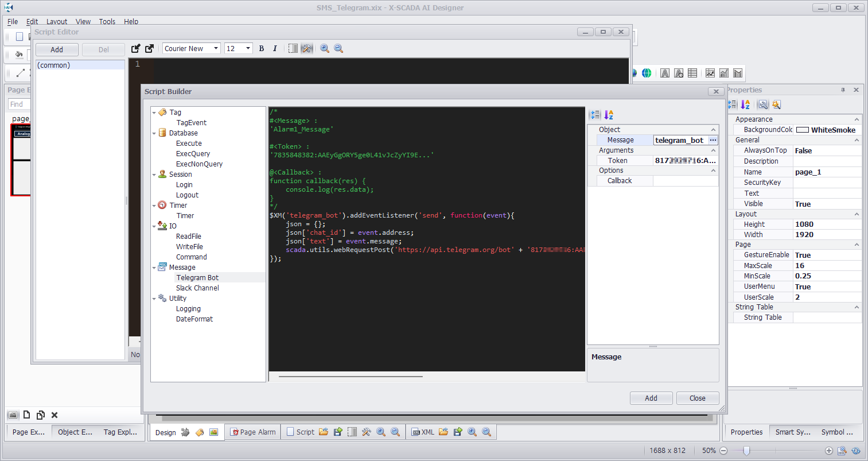Open the font size 12 dropdown
Viewport: 868px width, 461px height.
pyautogui.click(x=248, y=49)
